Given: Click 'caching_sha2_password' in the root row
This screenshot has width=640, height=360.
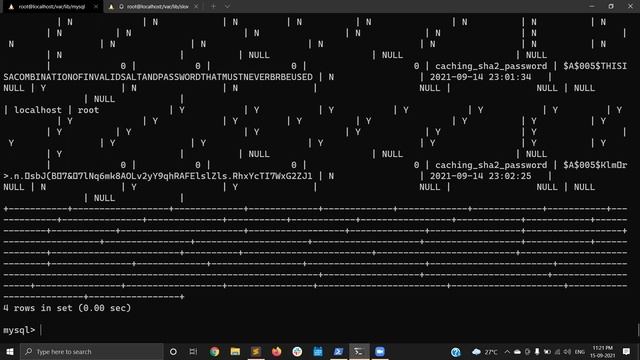Looking at the screenshot, I should click(x=491, y=165).
